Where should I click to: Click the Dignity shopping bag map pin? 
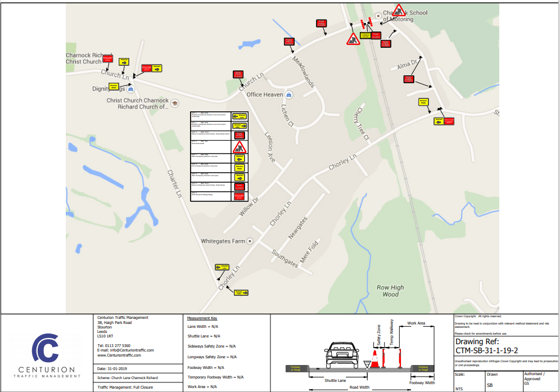point(131,88)
